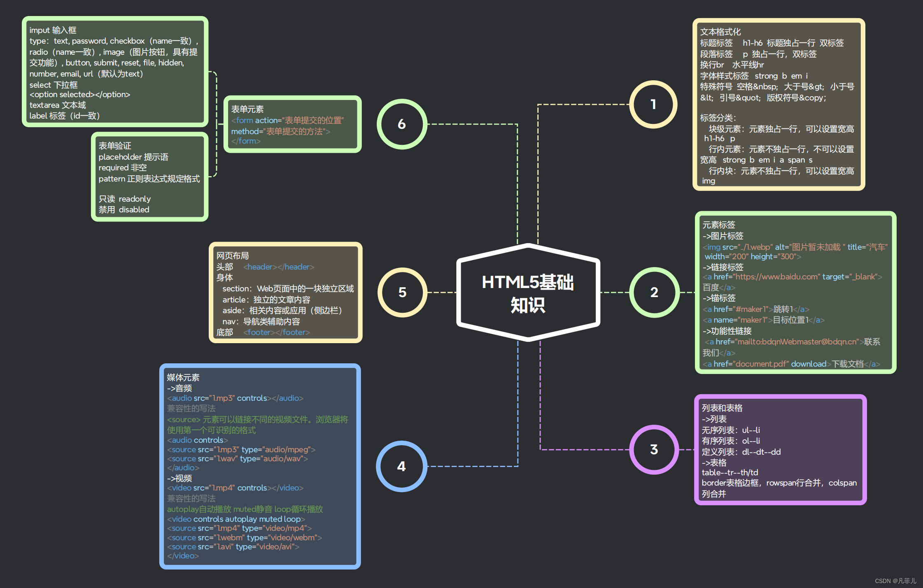Screen dimensions: 923x588
Task: Click the '<footer></footer>' code text
Action: (277, 332)
